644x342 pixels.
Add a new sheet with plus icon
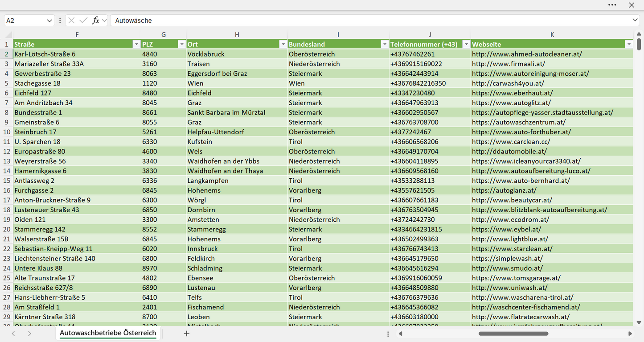[x=187, y=334]
